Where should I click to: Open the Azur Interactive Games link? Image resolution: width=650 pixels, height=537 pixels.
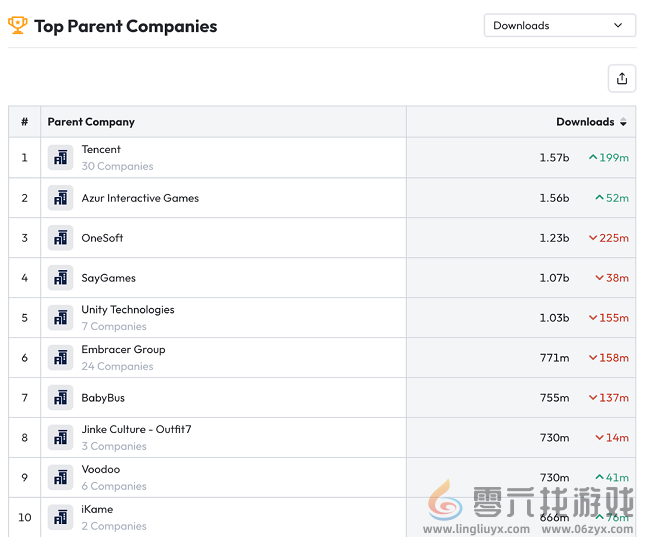point(140,198)
